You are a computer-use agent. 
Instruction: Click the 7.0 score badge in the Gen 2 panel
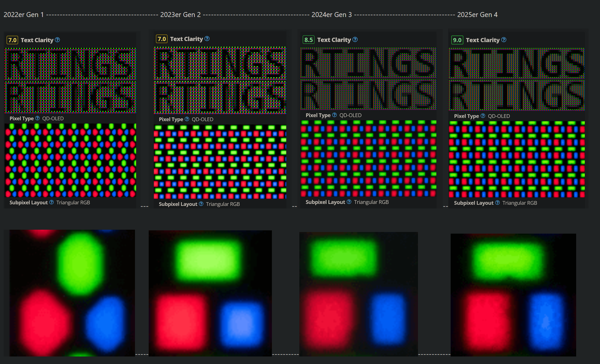(x=162, y=39)
